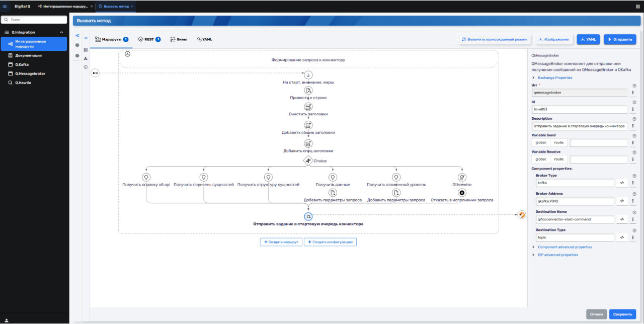
Task: Toggle code expression for Destination Type
Action: (x=622, y=237)
